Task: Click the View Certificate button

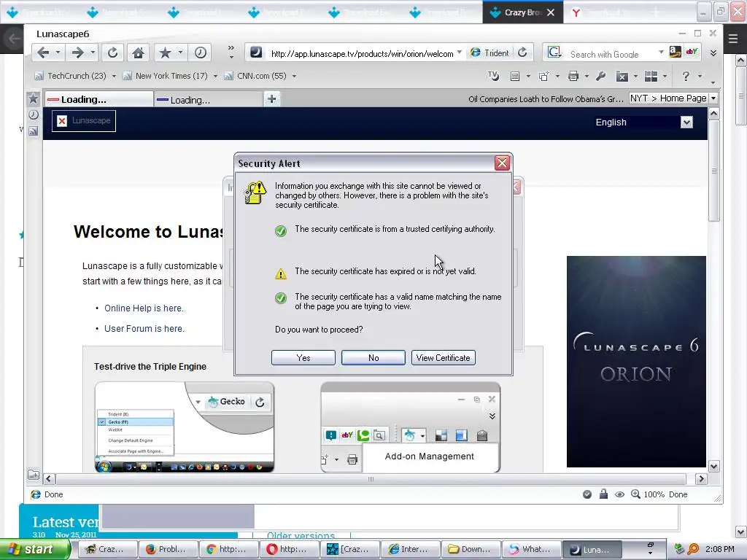Action: point(443,357)
